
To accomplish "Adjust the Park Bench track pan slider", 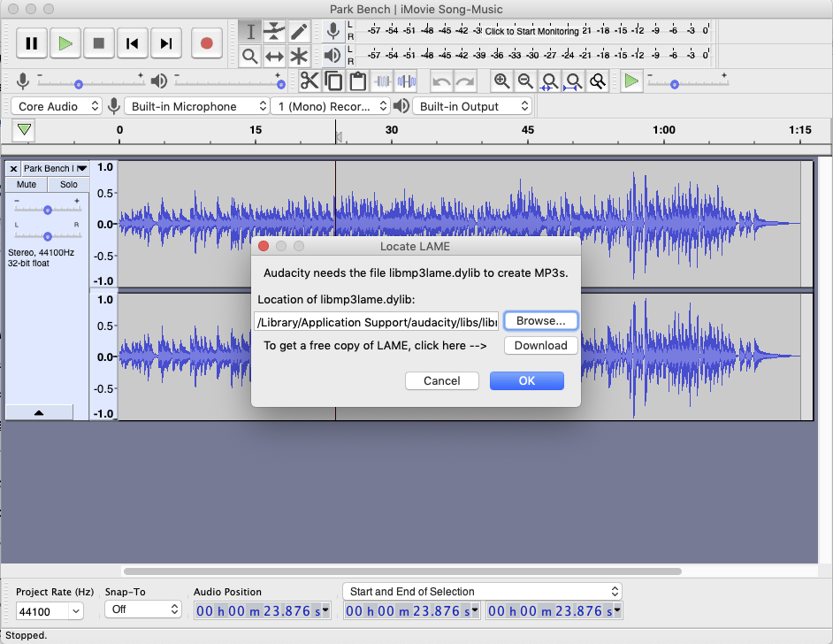I will tap(47, 236).
